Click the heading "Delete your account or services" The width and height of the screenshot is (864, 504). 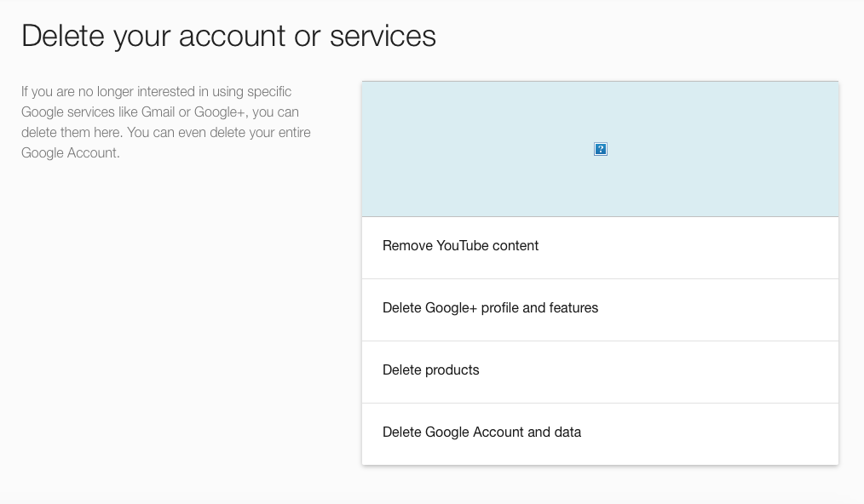(228, 37)
